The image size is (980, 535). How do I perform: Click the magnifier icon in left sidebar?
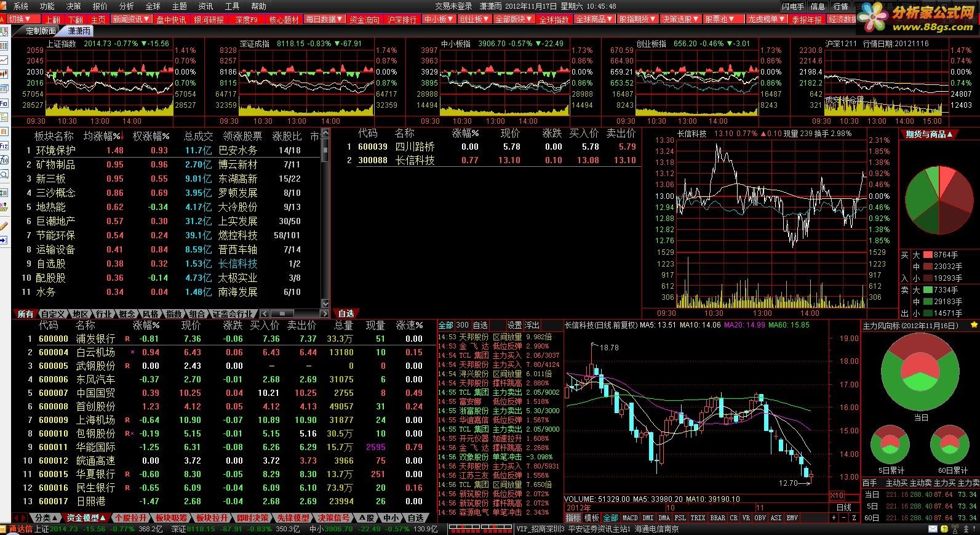pyautogui.click(x=4, y=175)
